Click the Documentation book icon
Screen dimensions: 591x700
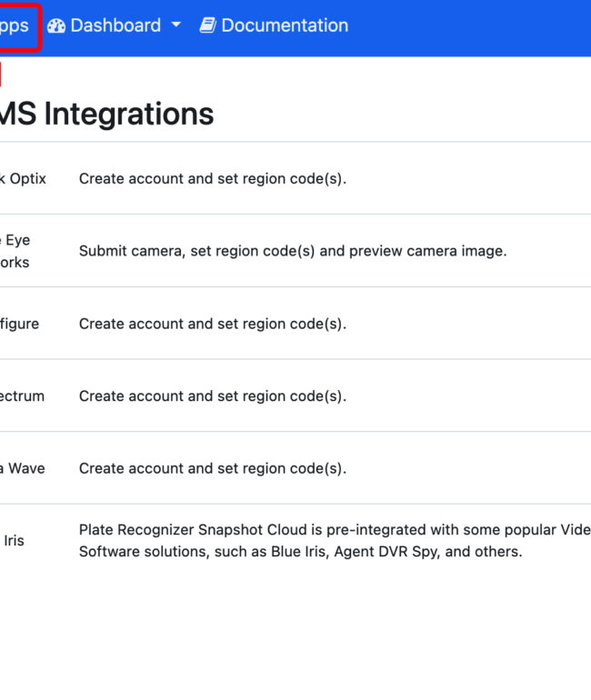207,25
